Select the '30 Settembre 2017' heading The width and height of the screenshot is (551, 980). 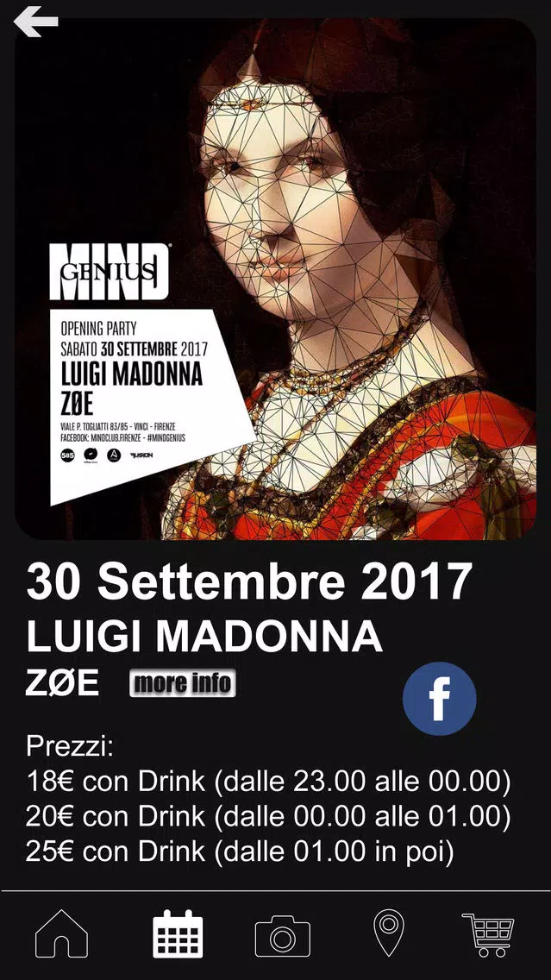248,581
